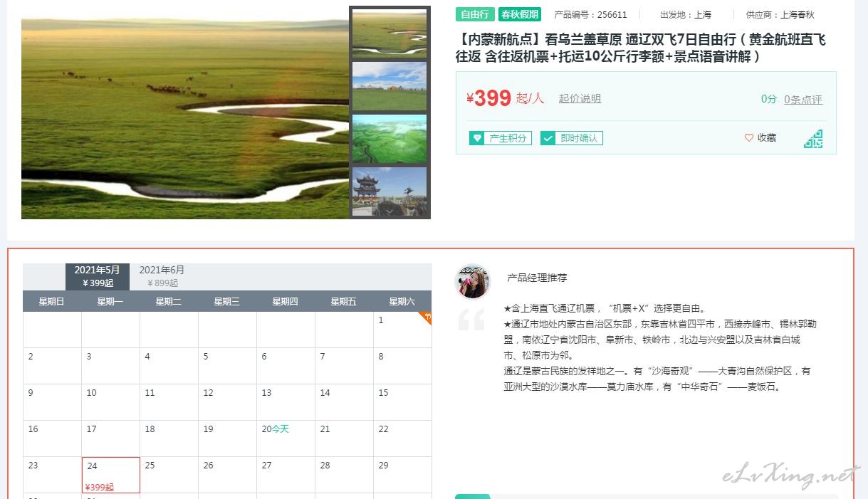The height and width of the screenshot is (499, 868).
Task: Click the 星期一 column header
Action: point(110,301)
